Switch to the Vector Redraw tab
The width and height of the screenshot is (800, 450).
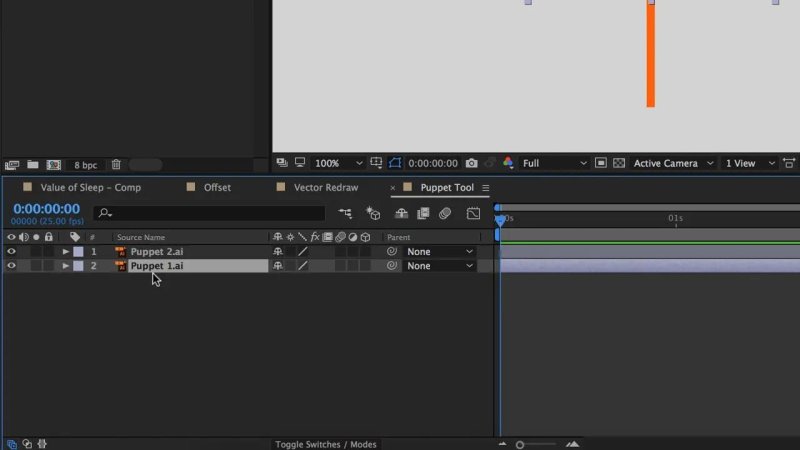click(326, 187)
